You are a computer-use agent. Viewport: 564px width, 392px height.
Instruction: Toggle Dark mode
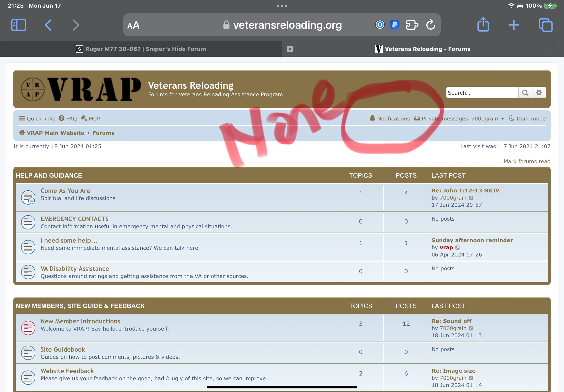coord(527,118)
